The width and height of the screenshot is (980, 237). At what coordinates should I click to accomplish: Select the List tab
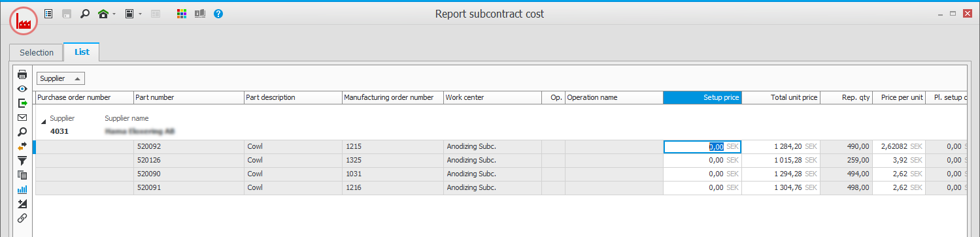[x=82, y=52]
